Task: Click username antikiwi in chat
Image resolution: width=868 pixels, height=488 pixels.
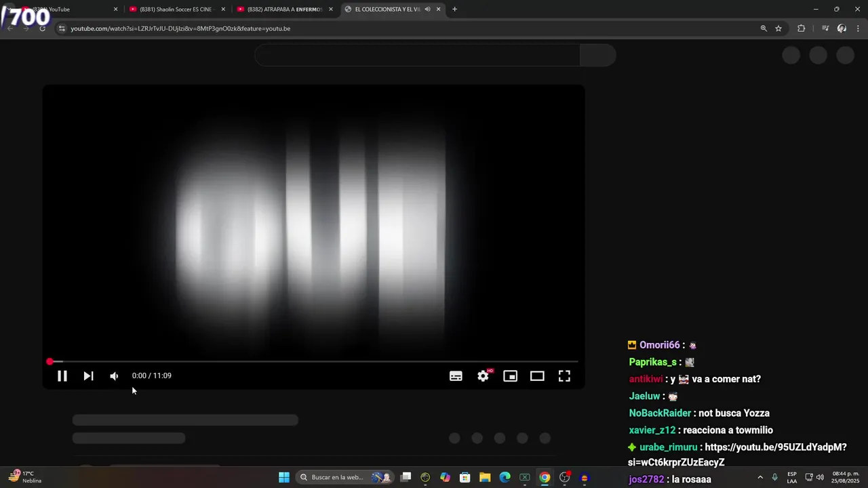Action: 646,379
